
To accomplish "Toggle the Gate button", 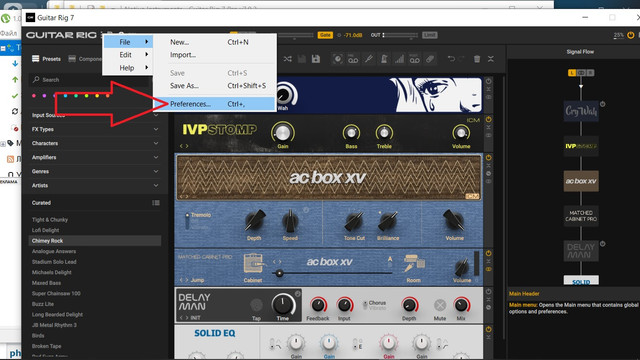I will (325, 35).
